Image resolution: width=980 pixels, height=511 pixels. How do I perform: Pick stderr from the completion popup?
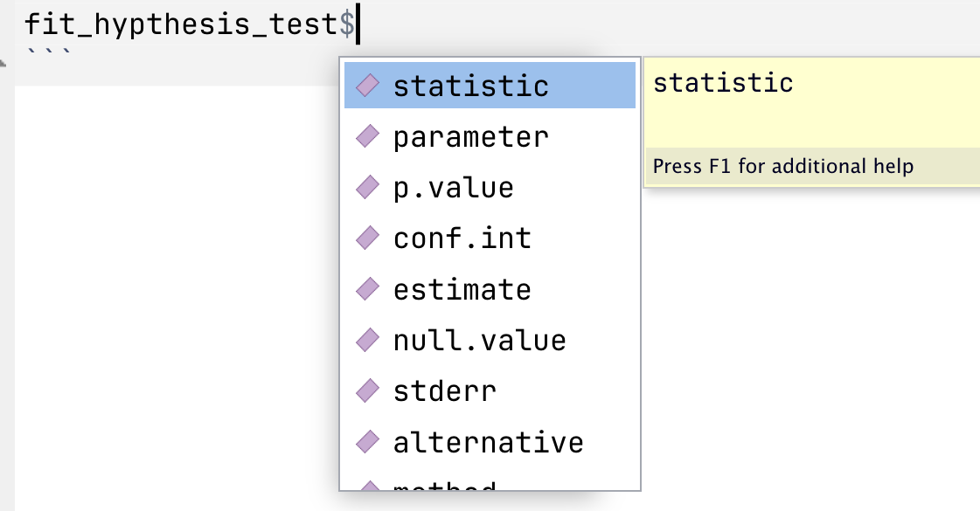click(445, 390)
